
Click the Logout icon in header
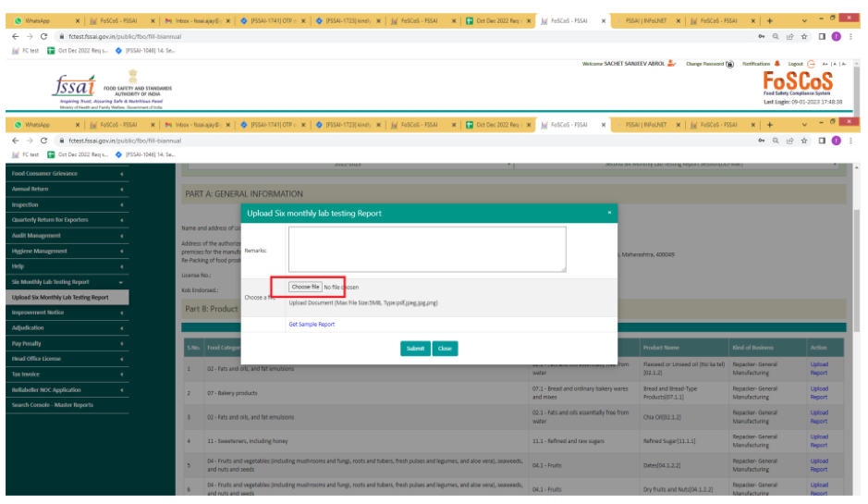click(x=811, y=64)
